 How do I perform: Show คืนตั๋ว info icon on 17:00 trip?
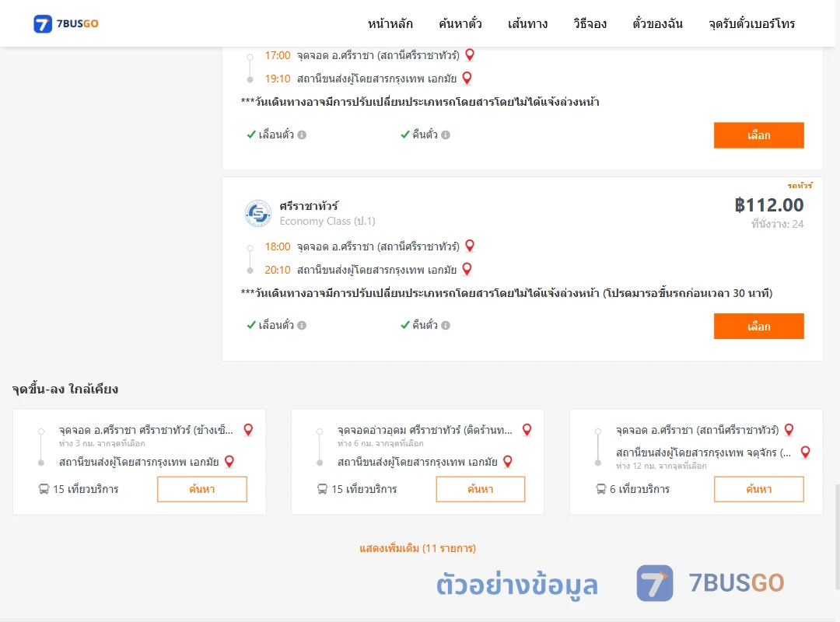point(446,135)
